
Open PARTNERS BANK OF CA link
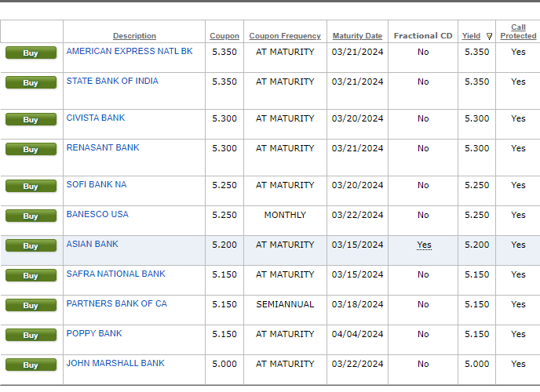[116, 304]
